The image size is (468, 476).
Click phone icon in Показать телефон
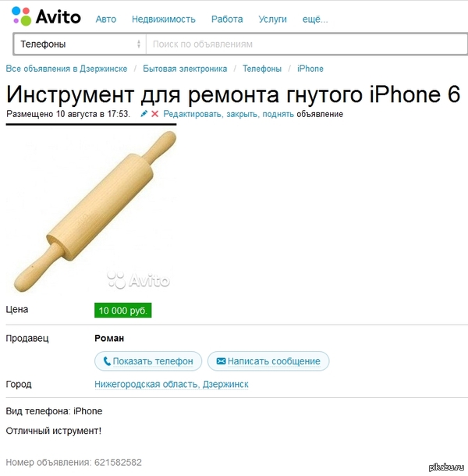click(x=107, y=361)
